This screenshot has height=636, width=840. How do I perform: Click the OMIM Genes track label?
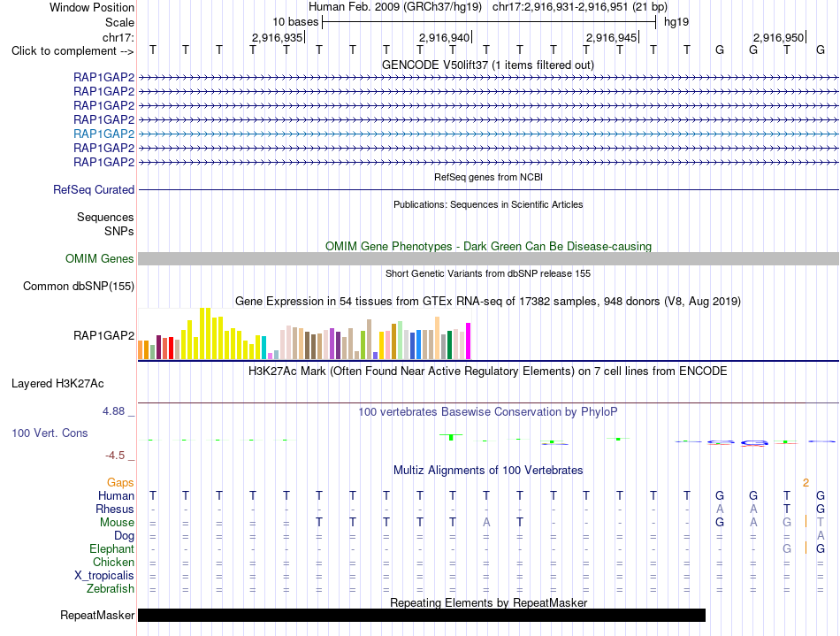100,259
